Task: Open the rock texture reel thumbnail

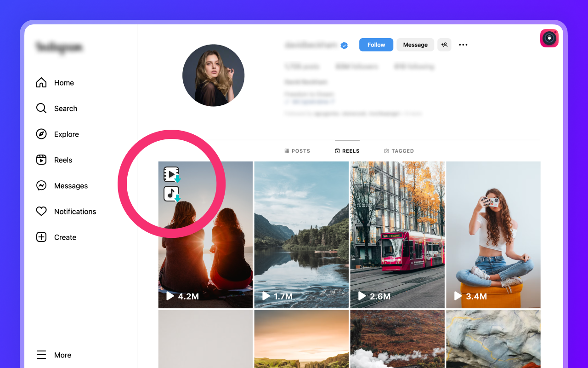Action: click(493, 339)
